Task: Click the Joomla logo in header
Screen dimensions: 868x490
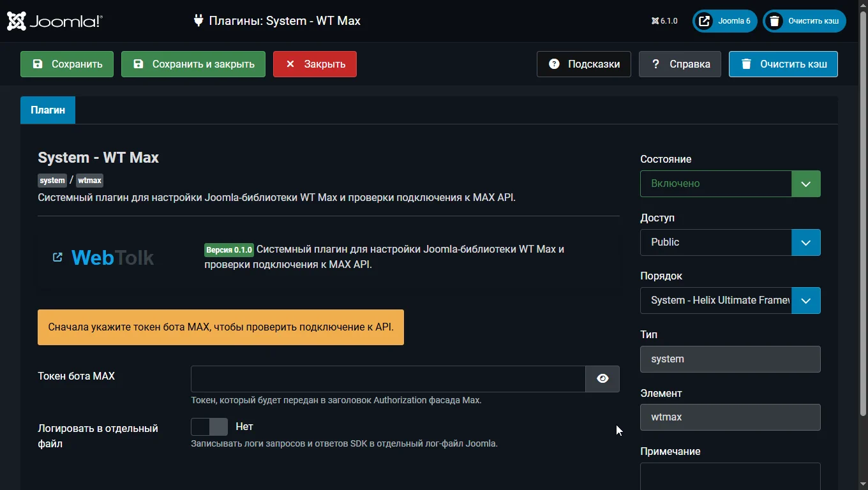Action: coord(54,21)
